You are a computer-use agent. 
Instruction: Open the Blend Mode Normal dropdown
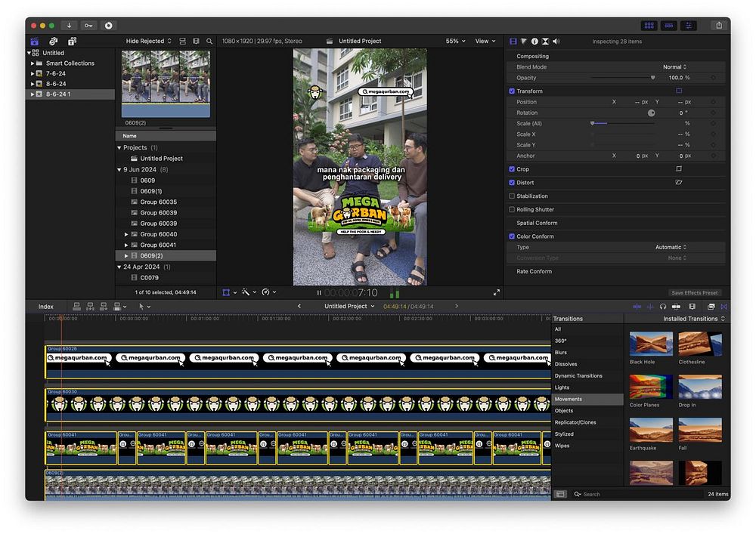(x=674, y=67)
